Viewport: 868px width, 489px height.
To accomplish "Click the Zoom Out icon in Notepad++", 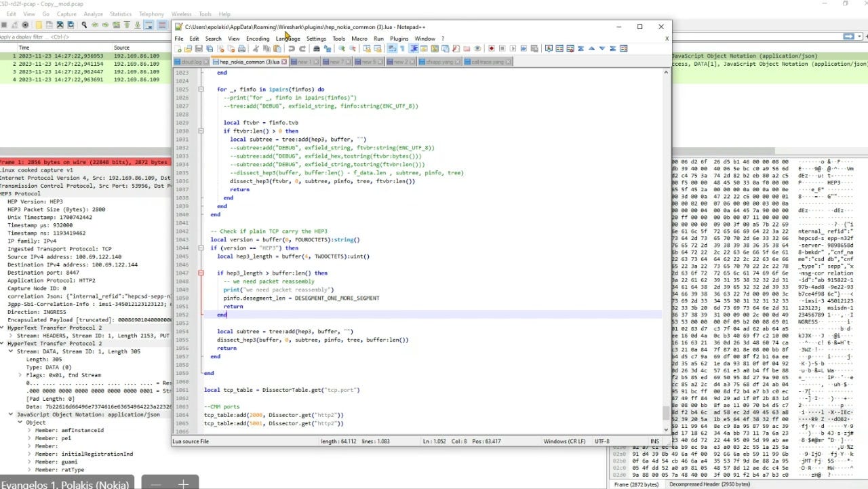I will [x=353, y=49].
